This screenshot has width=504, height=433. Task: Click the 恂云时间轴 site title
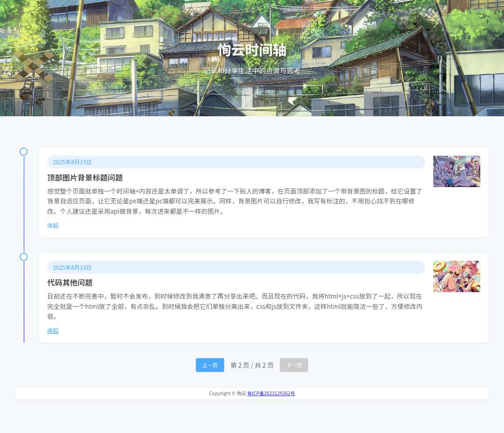252,50
